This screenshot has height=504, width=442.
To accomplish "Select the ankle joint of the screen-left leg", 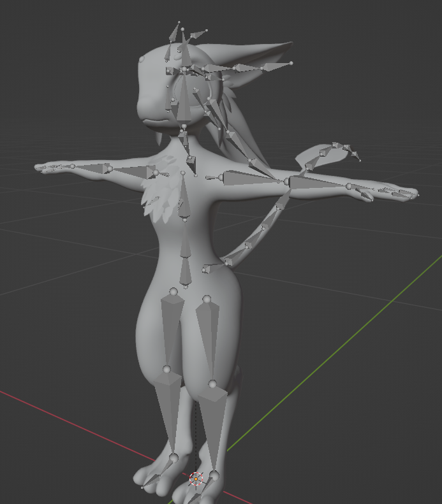I will click(x=173, y=457).
